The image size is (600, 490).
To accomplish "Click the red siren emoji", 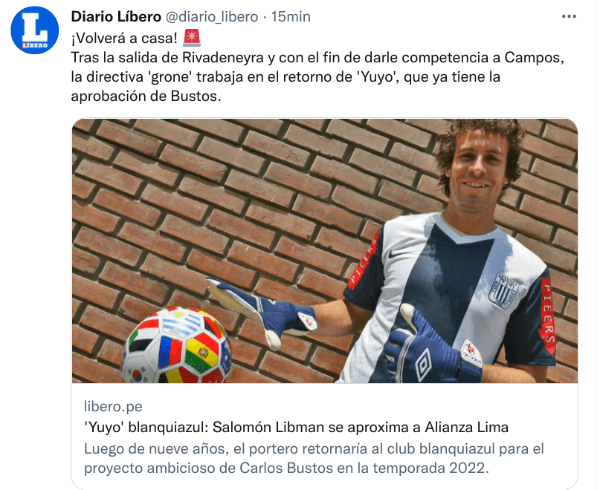I will click(x=192, y=37).
